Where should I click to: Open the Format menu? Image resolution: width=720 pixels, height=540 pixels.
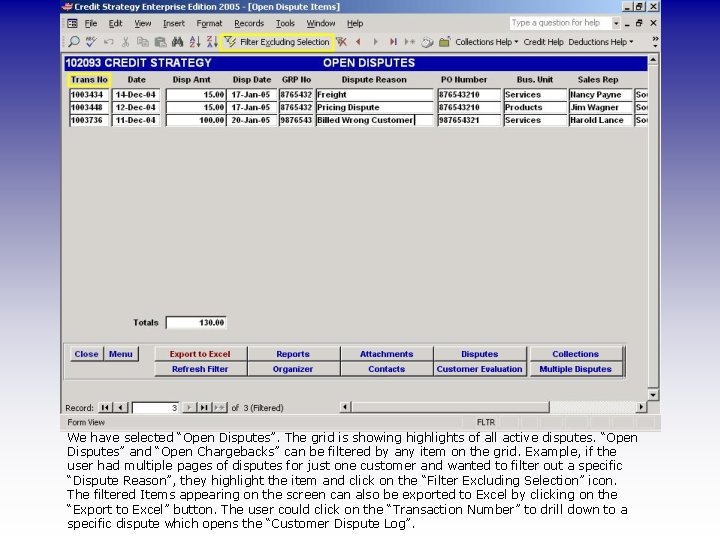tap(209, 23)
